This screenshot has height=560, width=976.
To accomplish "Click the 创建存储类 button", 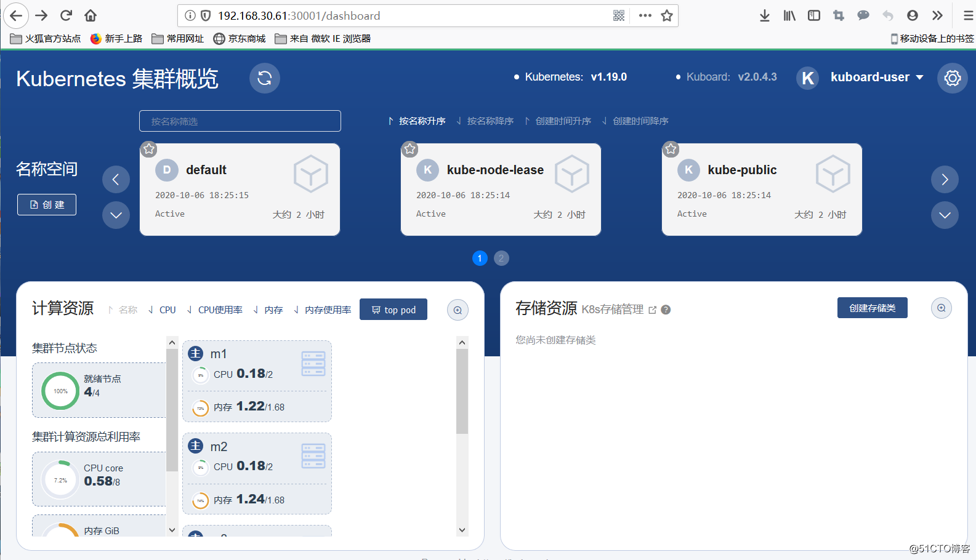I will tap(872, 308).
